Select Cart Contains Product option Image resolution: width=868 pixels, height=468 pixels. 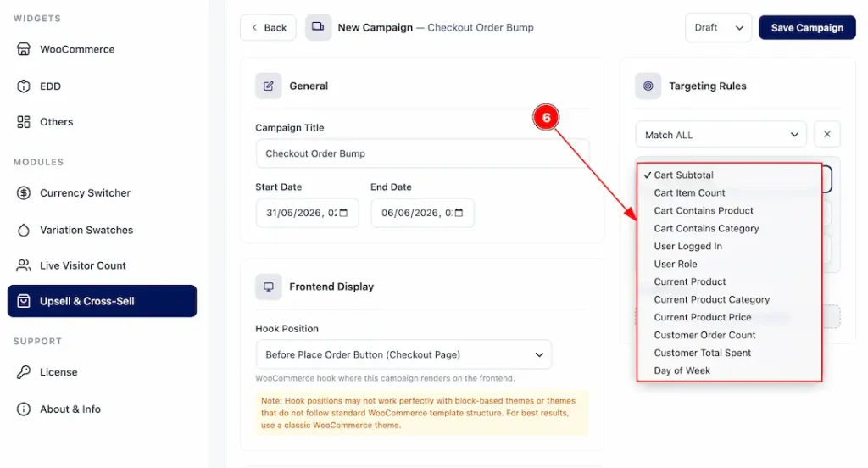[x=730, y=210]
